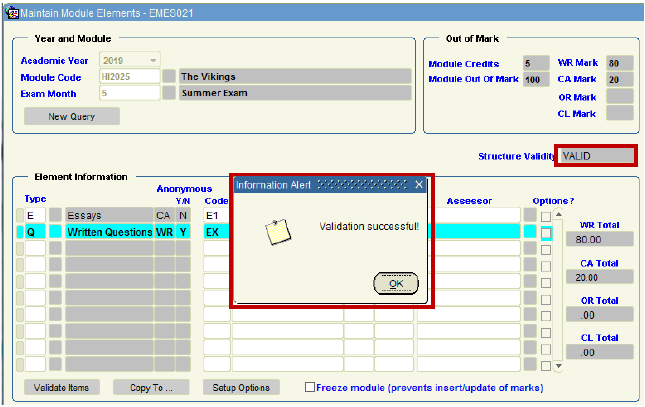Select the Essays element row name

click(x=108, y=215)
